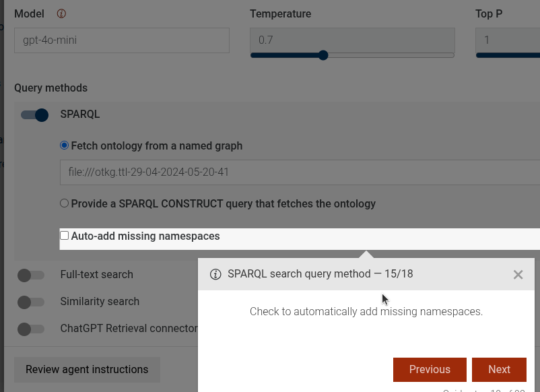Image resolution: width=540 pixels, height=392 pixels.
Task: Click the Model info icon
Action: pyautogui.click(x=62, y=13)
